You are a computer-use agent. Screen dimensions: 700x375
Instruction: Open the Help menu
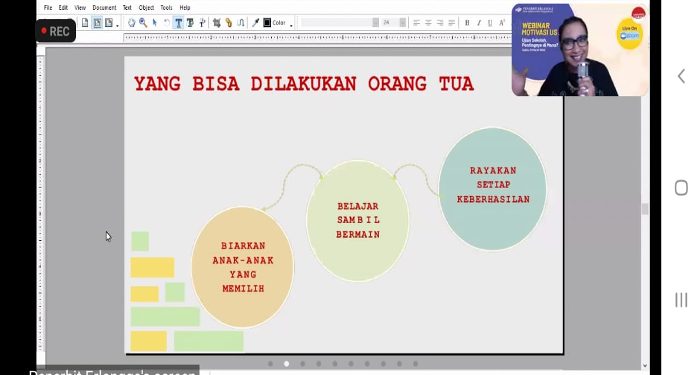184,8
